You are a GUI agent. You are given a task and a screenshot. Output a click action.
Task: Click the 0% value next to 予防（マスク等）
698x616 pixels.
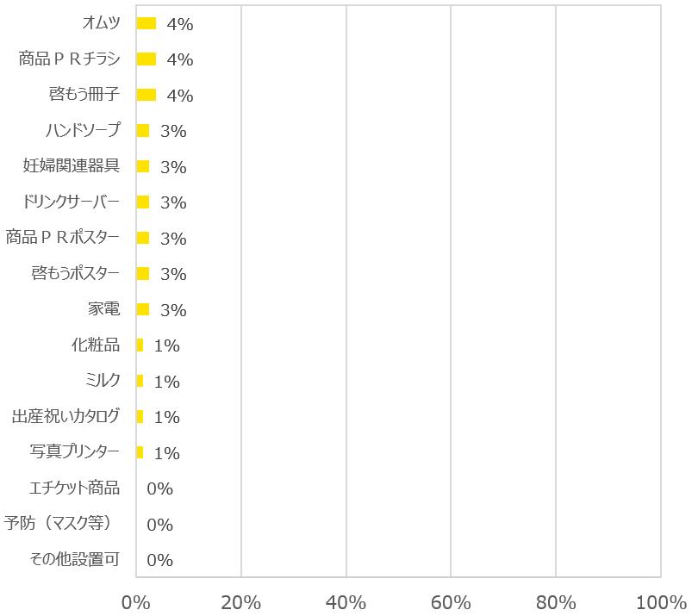(x=160, y=525)
